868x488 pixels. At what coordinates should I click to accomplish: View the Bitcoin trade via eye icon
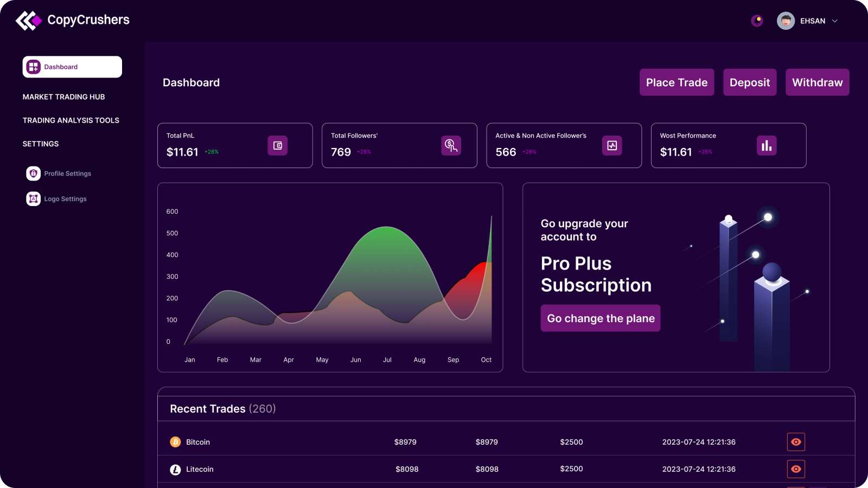796,442
